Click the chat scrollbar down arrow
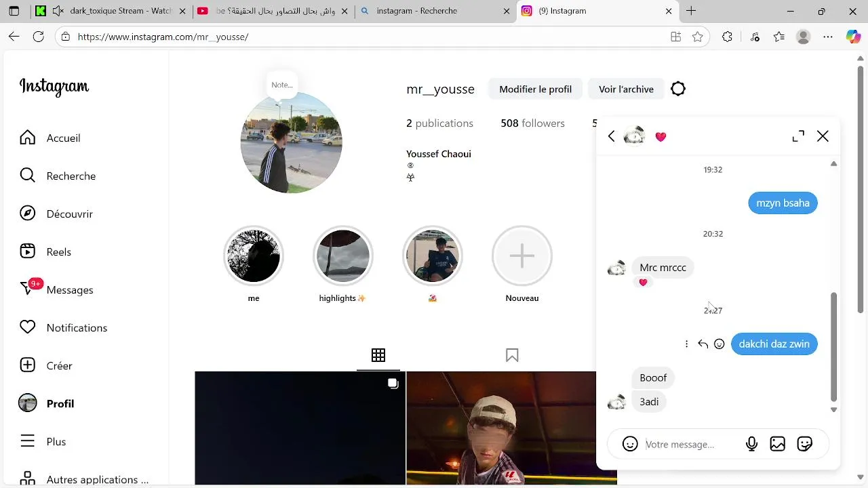 833,409
